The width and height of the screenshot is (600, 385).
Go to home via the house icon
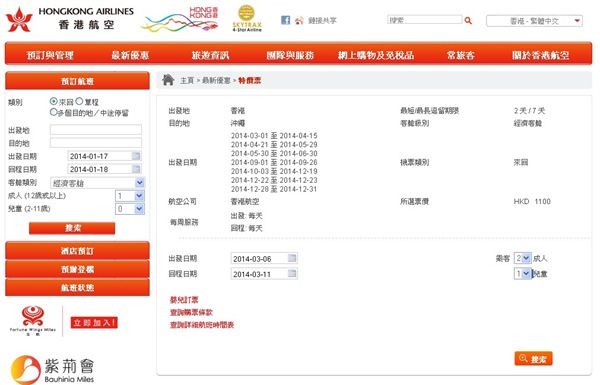click(x=168, y=80)
